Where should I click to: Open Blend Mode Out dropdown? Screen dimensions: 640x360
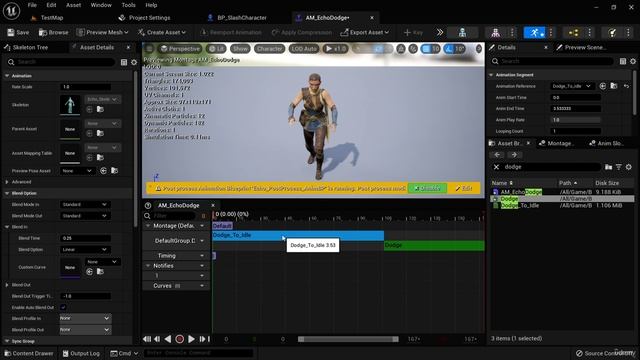click(85, 216)
